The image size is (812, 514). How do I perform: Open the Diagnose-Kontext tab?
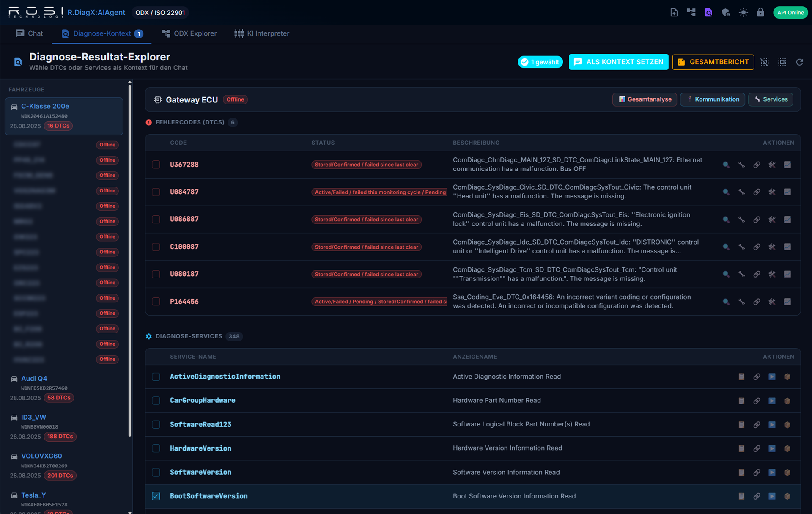point(102,33)
